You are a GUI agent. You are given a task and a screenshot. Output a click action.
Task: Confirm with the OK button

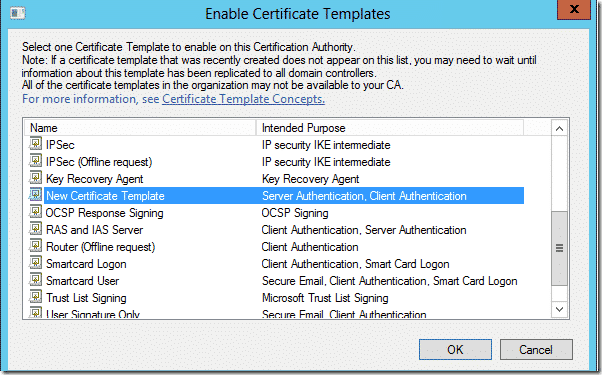point(455,349)
